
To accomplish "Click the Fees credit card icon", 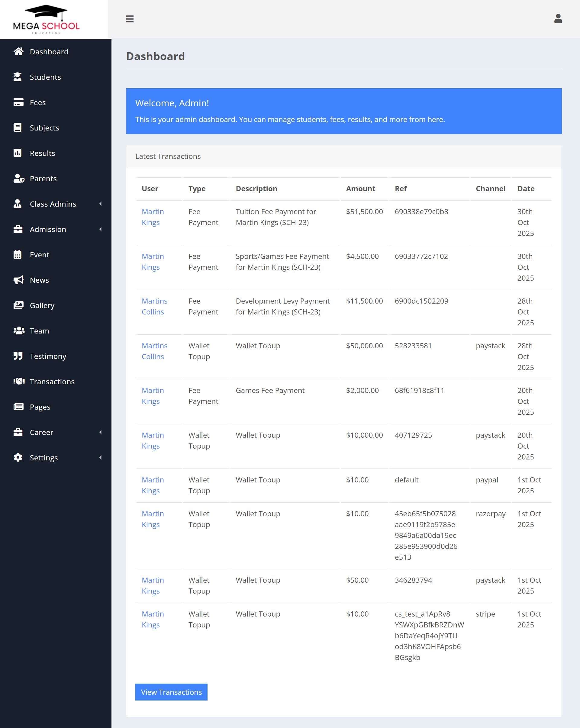I will (x=18, y=102).
